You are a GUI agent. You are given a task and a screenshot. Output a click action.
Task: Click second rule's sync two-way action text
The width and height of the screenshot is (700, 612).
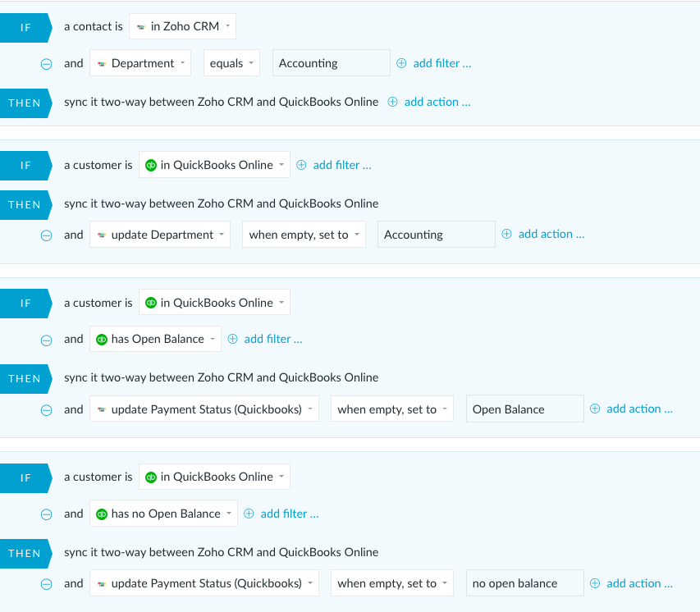click(222, 204)
